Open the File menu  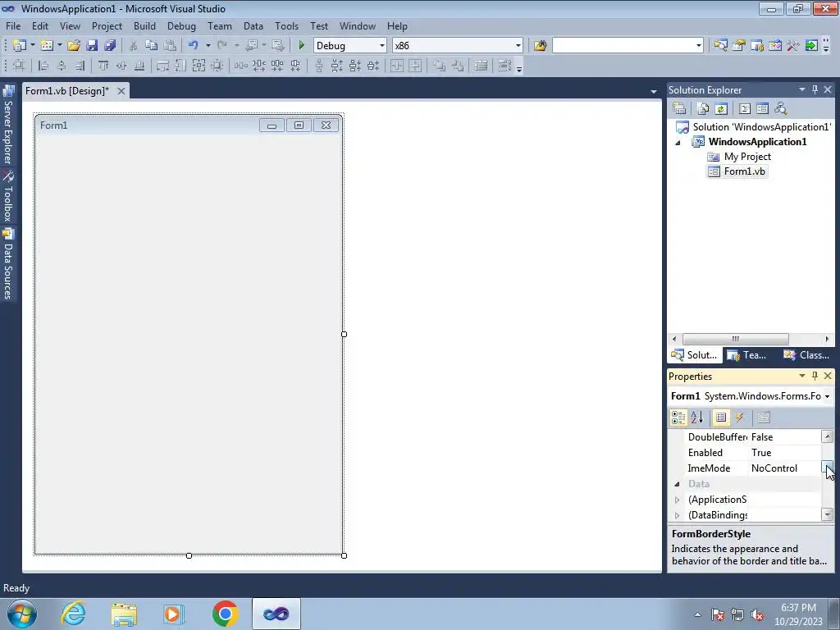coord(13,25)
